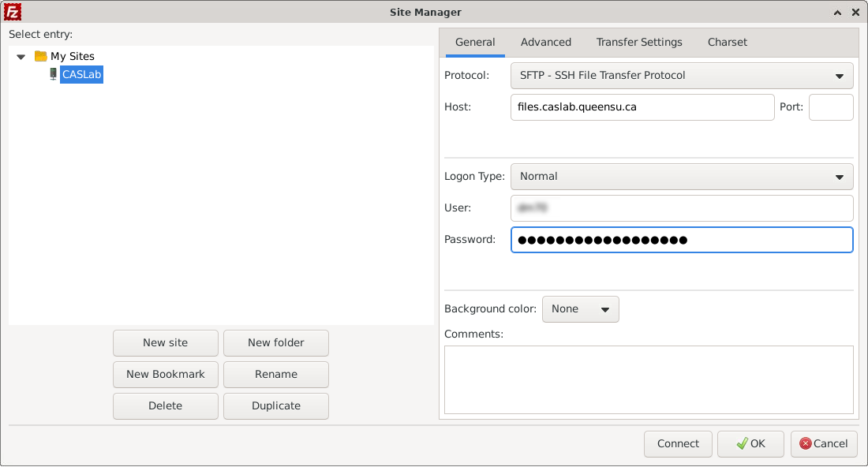Duplicate the selected site

tap(276, 406)
